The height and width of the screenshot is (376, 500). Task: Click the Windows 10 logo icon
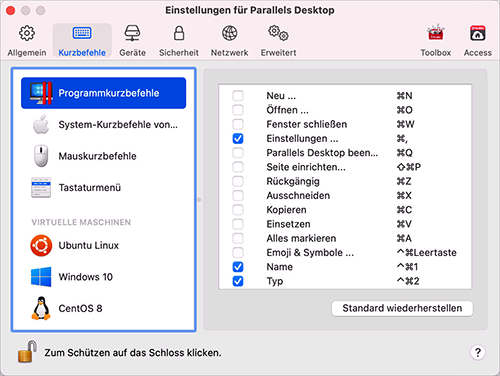[x=41, y=277]
